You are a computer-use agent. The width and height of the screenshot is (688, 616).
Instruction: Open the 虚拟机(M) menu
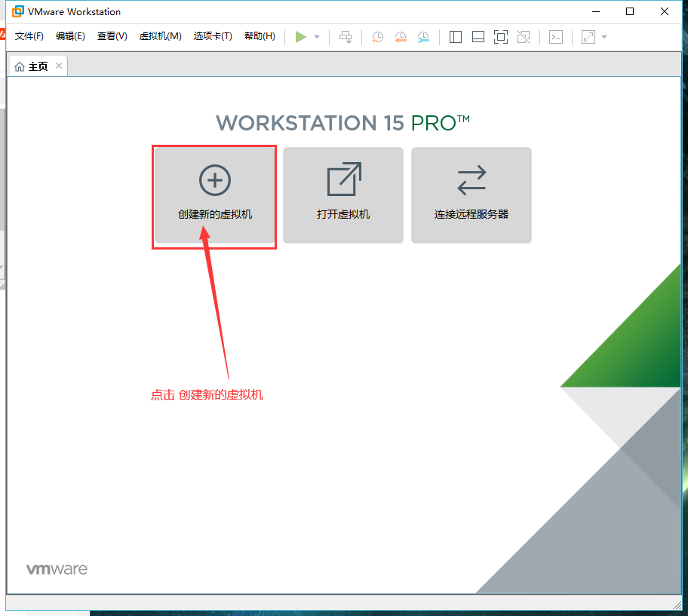point(160,36)
